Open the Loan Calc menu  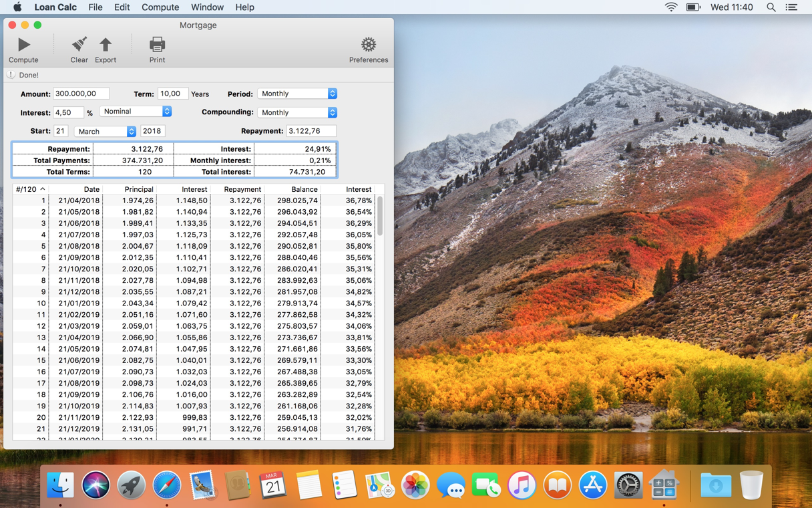[55, 7]
